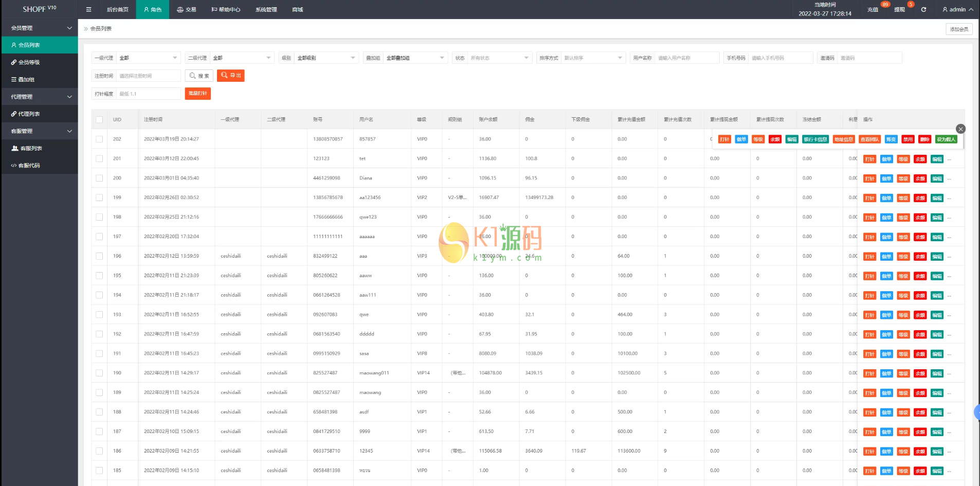Screen dimensions: 980x486
Task: Close the expanded action popup
Action: pyautogui.click(x=960, y=129)
